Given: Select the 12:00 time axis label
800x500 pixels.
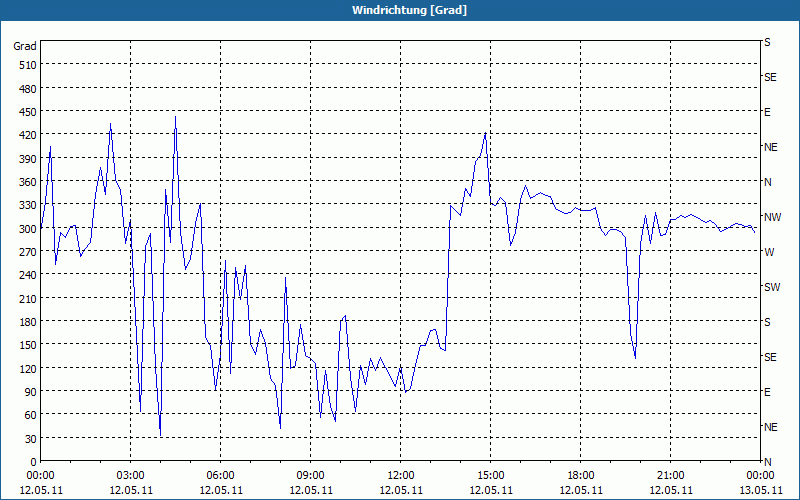Looking at the screenshot, I should [x=401, y=476].
